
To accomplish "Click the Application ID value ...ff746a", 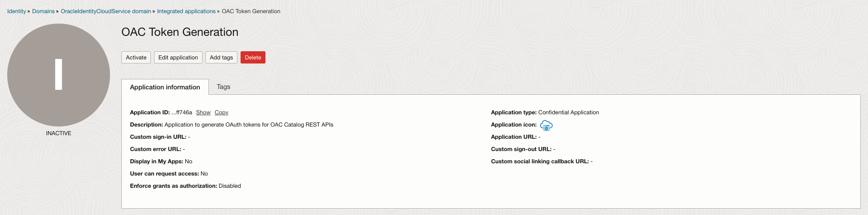I will click(x=182, y=112).
